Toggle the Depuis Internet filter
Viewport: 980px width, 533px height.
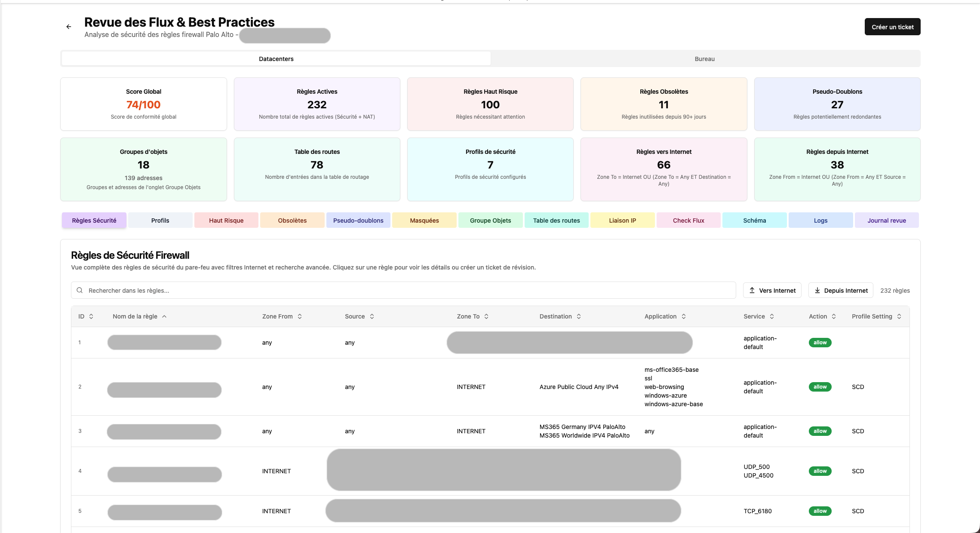[841, 291]
